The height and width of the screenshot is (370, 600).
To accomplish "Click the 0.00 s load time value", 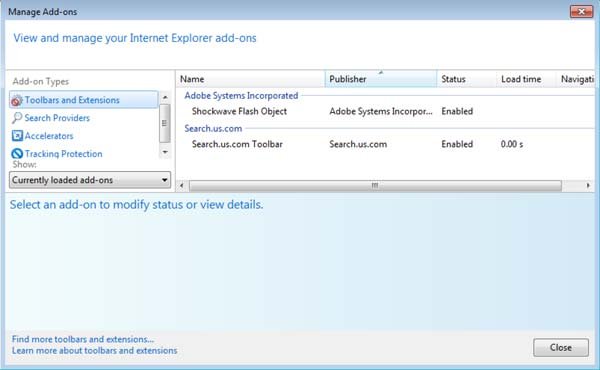I will (512, 144).
